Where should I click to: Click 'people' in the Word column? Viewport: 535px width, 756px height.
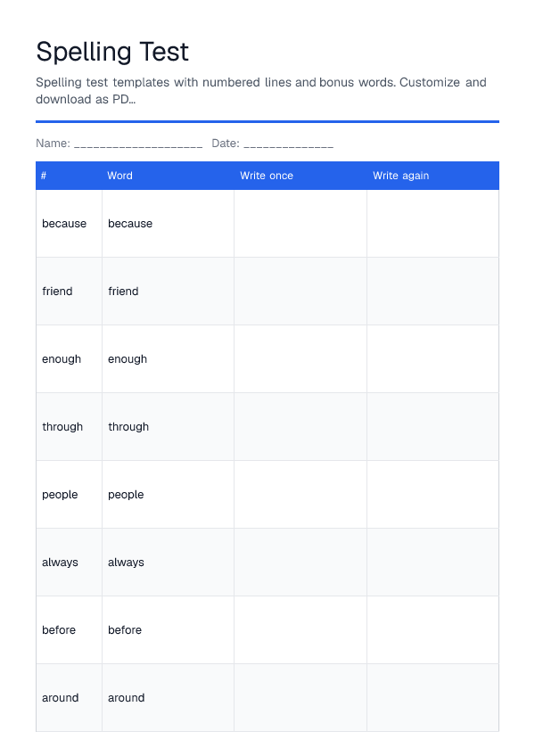(x=126, y=495)
